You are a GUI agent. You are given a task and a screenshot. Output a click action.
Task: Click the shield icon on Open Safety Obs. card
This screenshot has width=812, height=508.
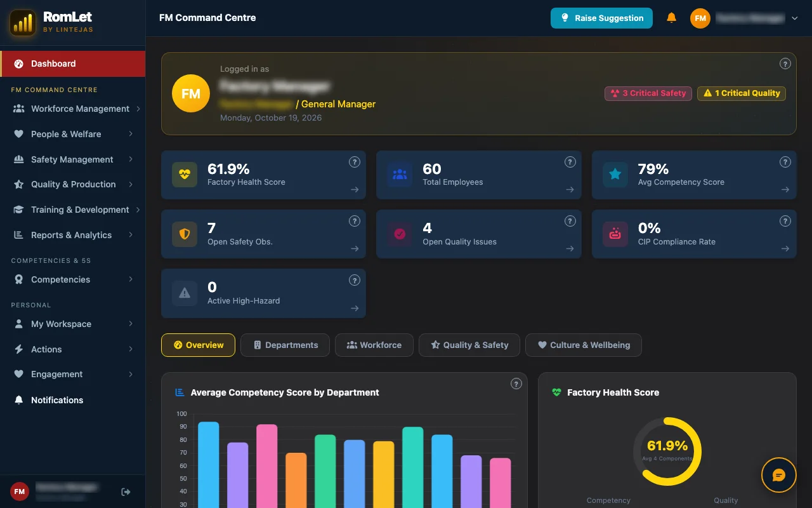coord(185,234)
